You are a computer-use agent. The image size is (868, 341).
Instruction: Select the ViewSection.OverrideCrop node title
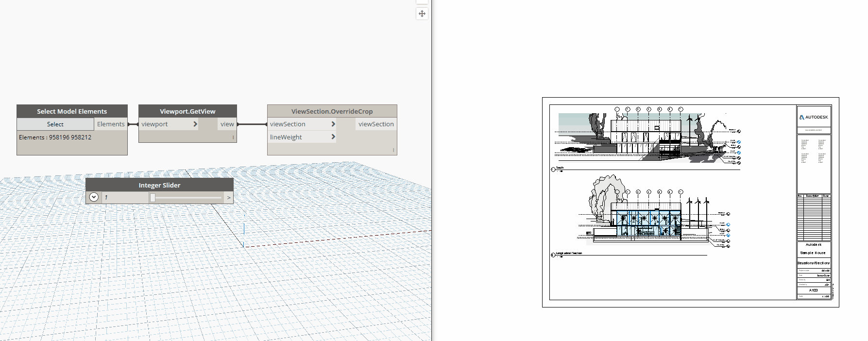click(332, 111)
